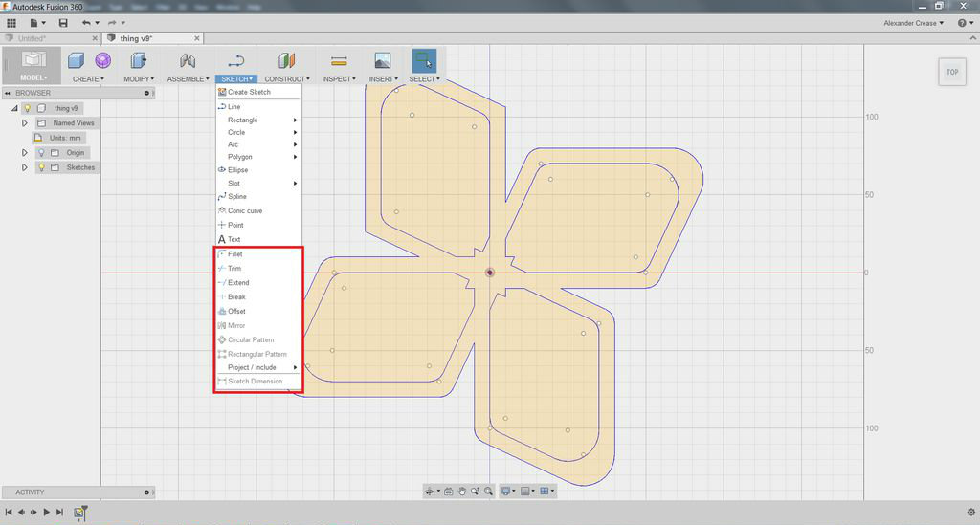Select Line in the Sketch menu
This screenshot has width=980, height=525.
click(x=258, y=107)
